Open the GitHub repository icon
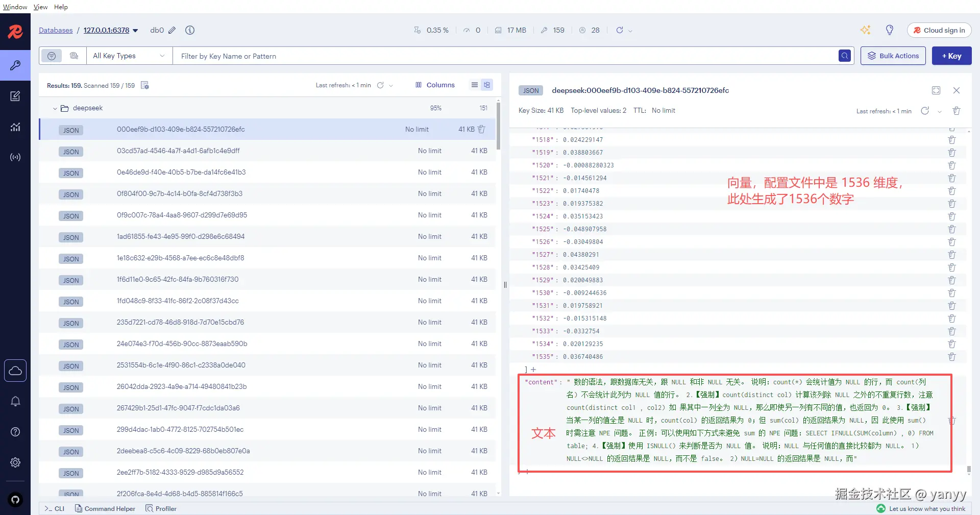This screenshot has height=515, width=980. pos(15,500)
